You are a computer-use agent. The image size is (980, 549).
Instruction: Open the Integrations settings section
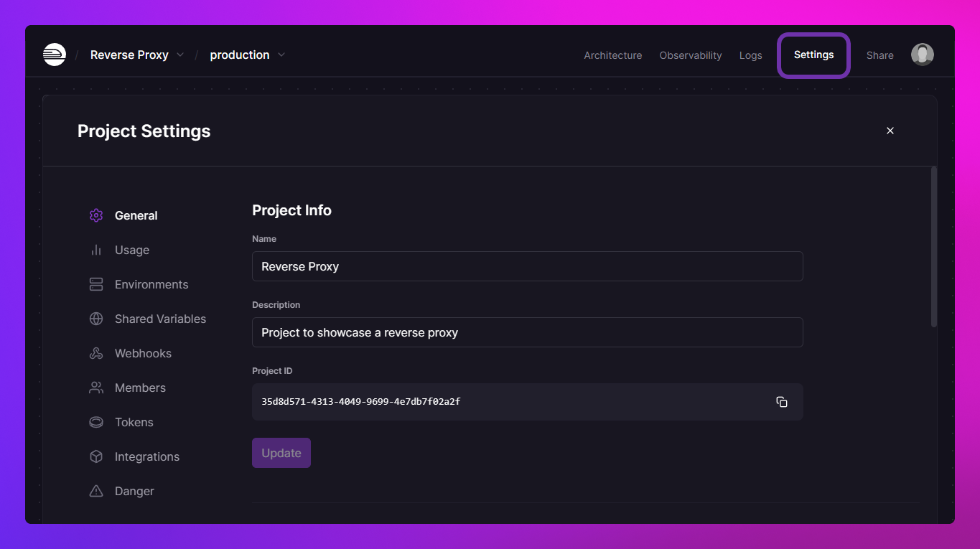147,456
